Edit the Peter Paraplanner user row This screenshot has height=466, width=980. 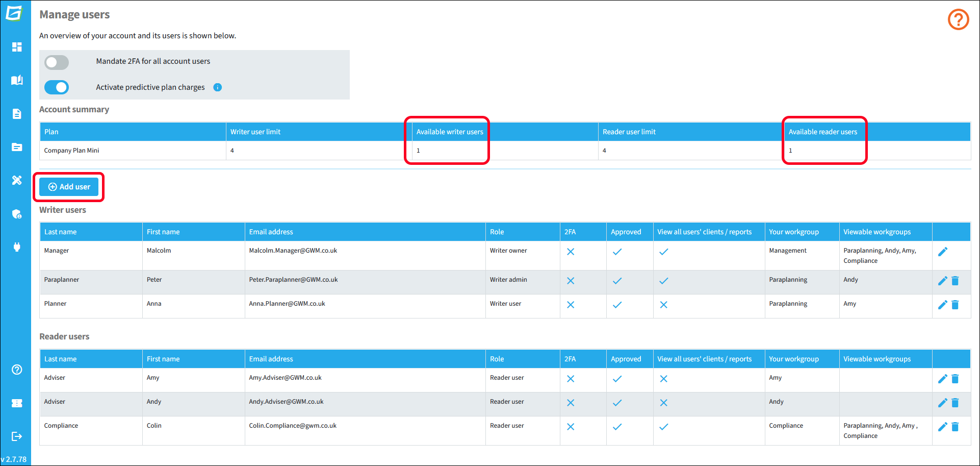click(x=943, y=281)
